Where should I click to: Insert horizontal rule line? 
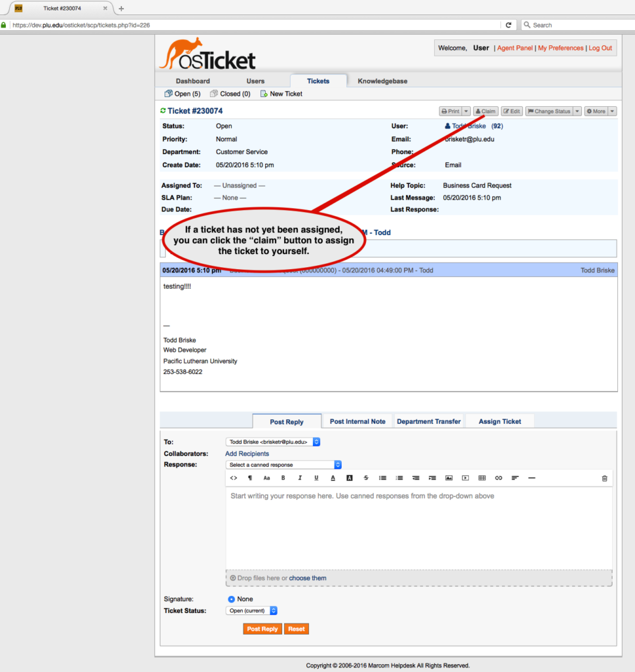pos(532,478)
